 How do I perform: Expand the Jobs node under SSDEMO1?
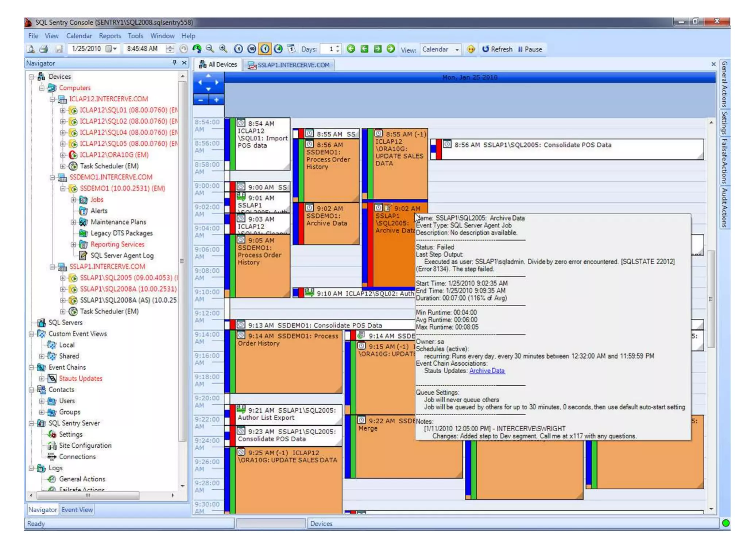(x=73, y=199)
